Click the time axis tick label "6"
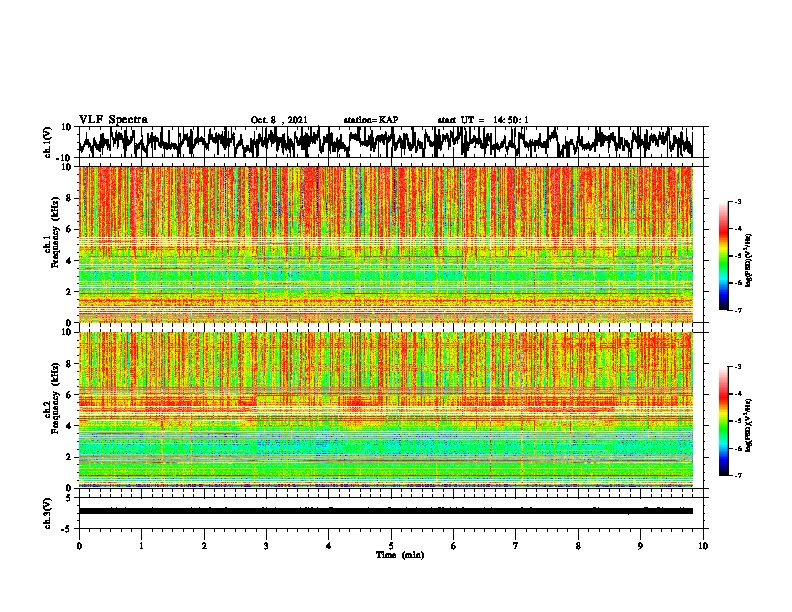Image resolution: width=792 pixels, height=612 pixels. (x=454, y=546)
